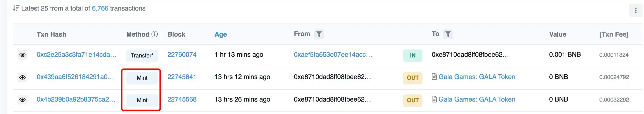Click the Method info icon
The height and width of the screenshot is (114, 644).
(x=155, y=34)
